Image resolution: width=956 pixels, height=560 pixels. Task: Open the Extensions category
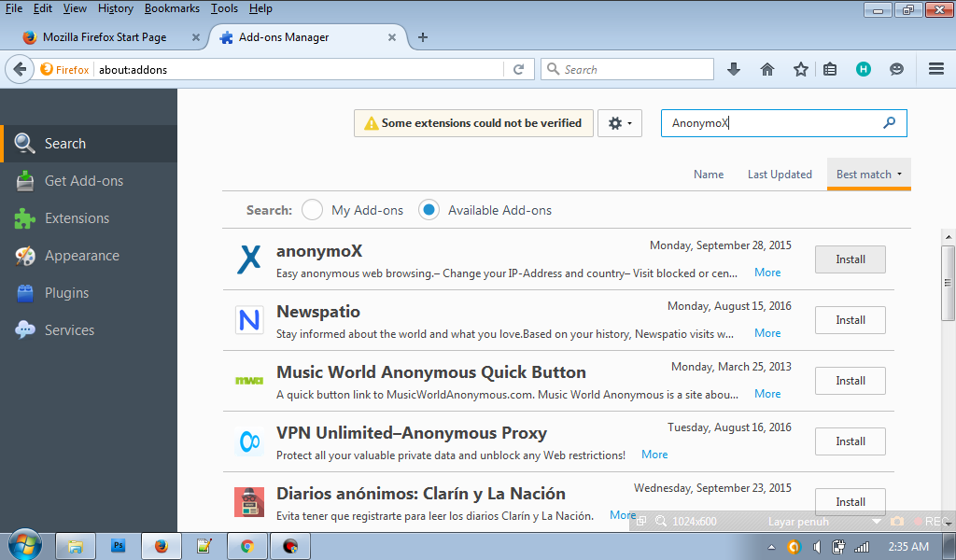click(89, 218)
